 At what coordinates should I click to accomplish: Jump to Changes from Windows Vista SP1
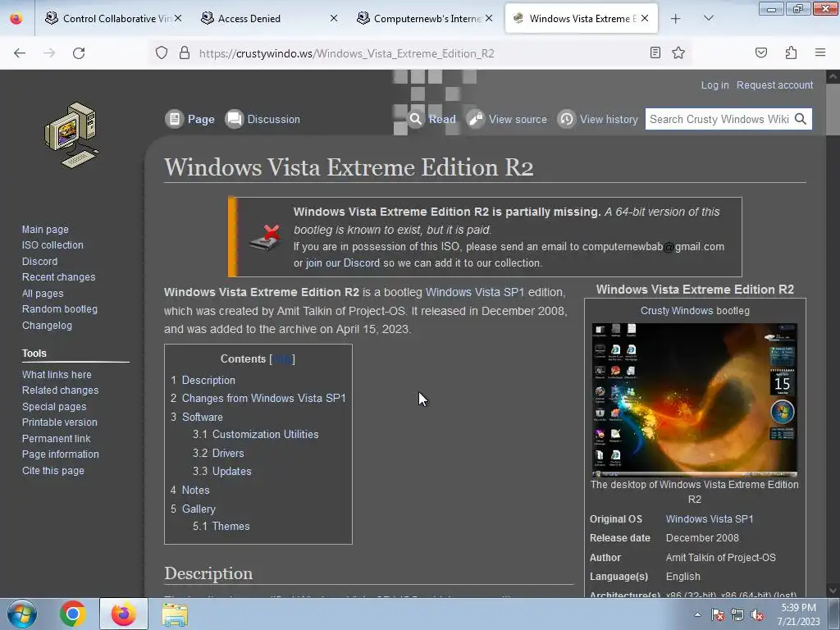(x=263, y=398)
